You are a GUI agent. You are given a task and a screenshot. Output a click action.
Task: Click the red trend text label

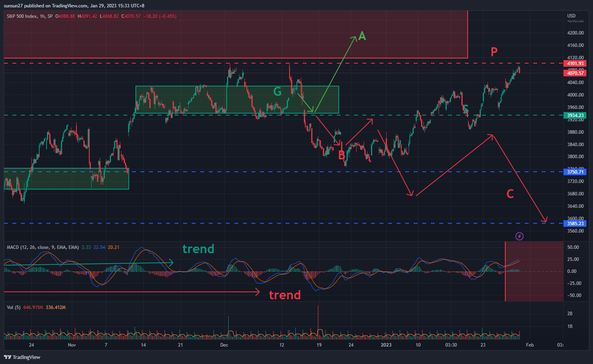pos(285,295)
